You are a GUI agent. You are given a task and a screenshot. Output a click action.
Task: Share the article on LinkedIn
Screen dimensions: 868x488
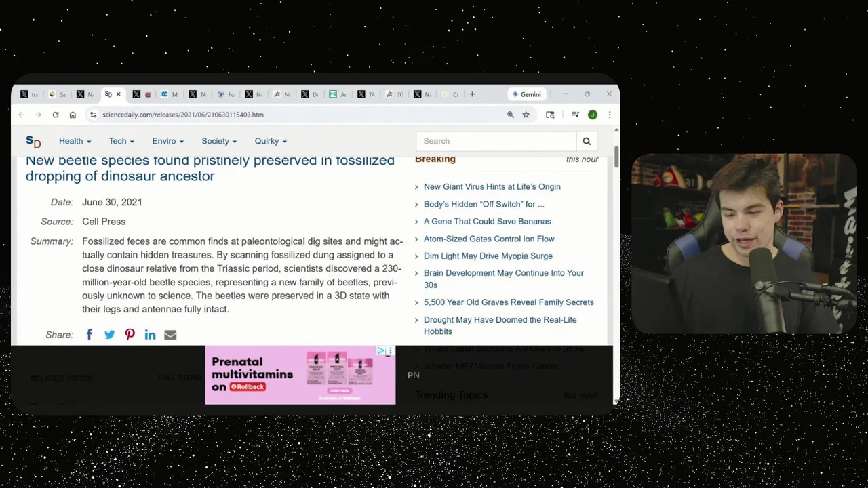tap(150, 334)
